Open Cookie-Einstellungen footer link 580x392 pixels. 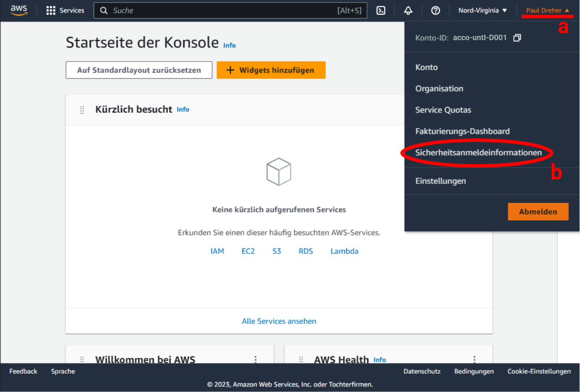(x=539, y=371)
